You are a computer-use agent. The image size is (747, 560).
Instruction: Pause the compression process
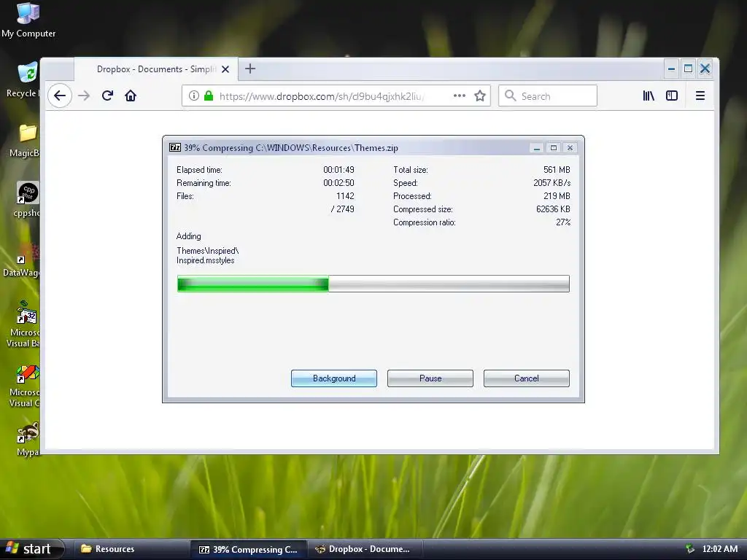click(430, 378)
